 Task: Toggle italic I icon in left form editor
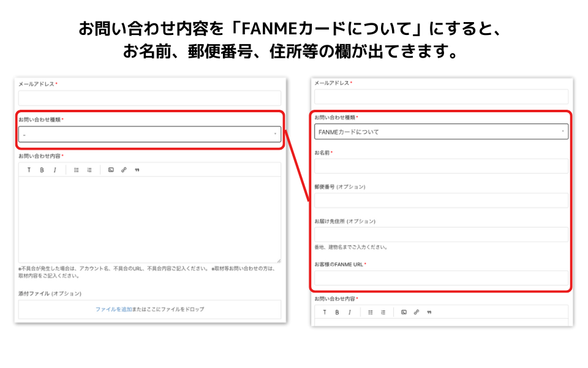click(x=55, y=170)
